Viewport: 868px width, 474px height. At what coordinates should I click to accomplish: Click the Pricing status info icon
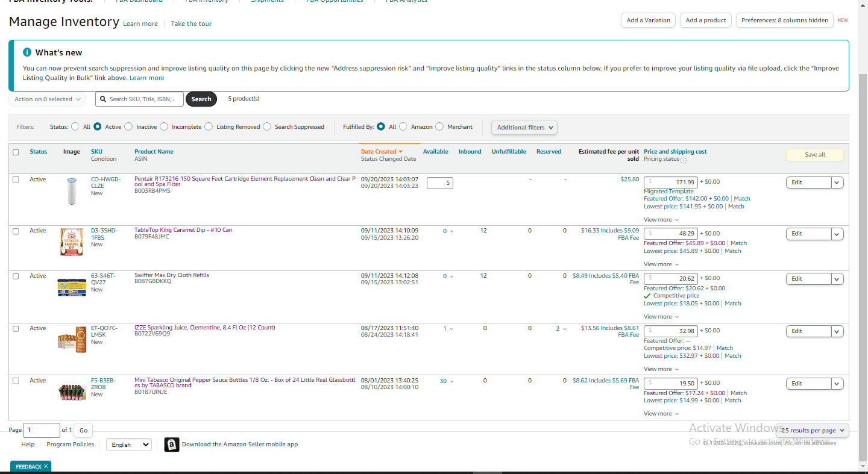pyautogui.click(x=684, y=160)
